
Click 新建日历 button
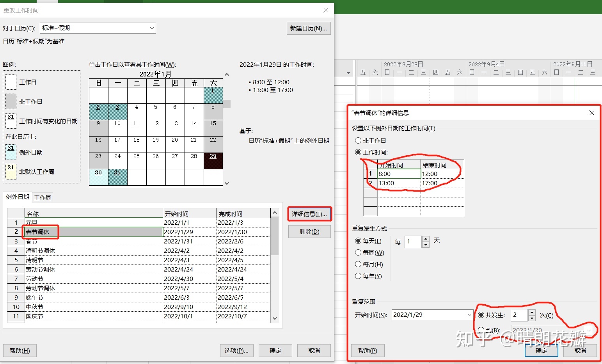pyautogui.click(x=308, y=28)
